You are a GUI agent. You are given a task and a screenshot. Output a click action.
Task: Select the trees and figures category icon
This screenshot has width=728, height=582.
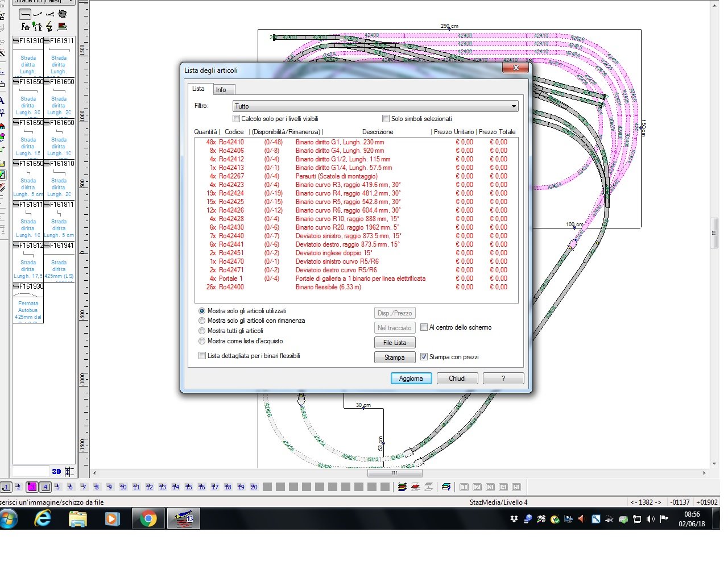click(37, 26)
